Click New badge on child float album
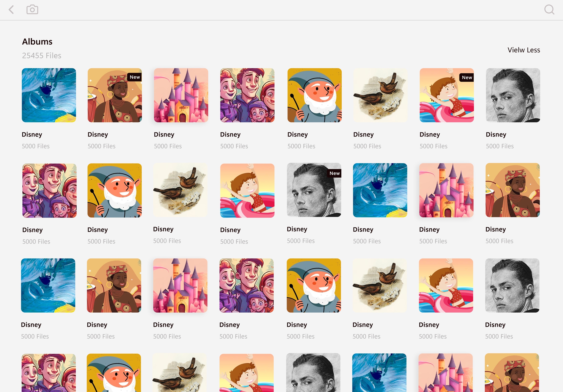 467,77
